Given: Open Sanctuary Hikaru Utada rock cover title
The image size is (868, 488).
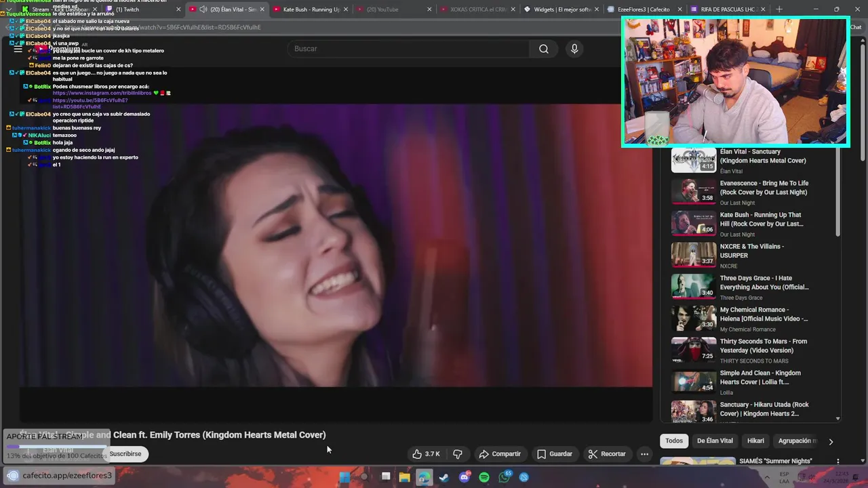Looking at the screenshot, I should [764, 409].
